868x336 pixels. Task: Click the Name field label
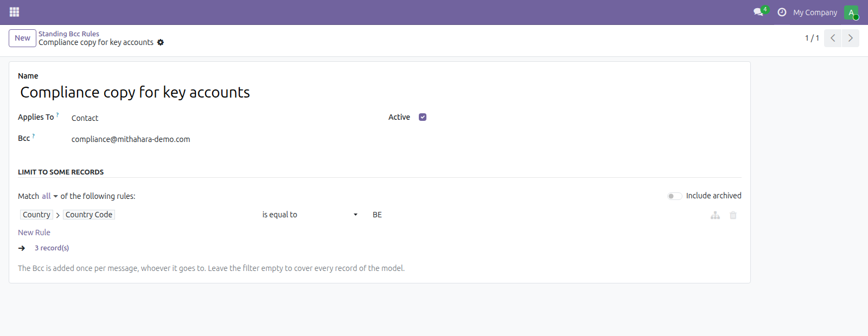point(28,76)
